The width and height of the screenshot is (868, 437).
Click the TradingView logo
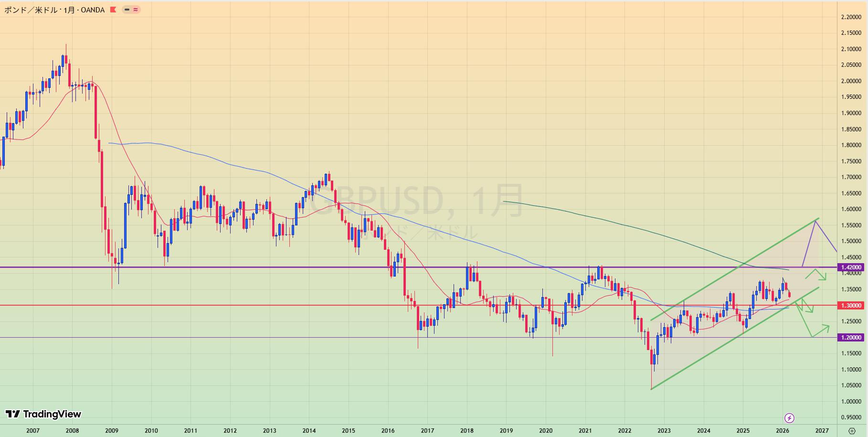(43, 414)
